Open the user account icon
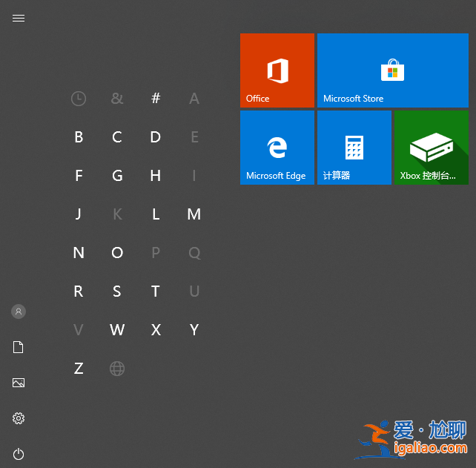 19,312
